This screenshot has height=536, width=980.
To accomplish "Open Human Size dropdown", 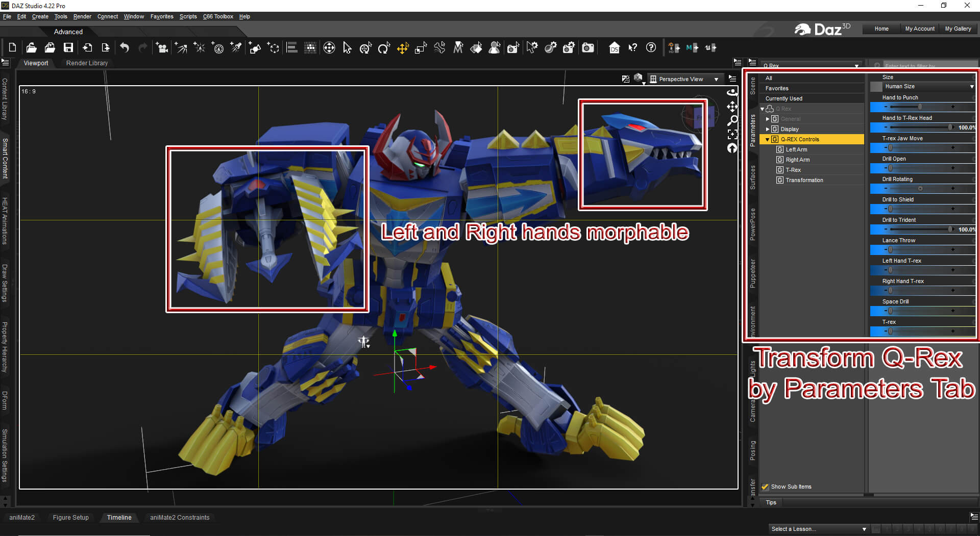I will click(x=928, y=87).
